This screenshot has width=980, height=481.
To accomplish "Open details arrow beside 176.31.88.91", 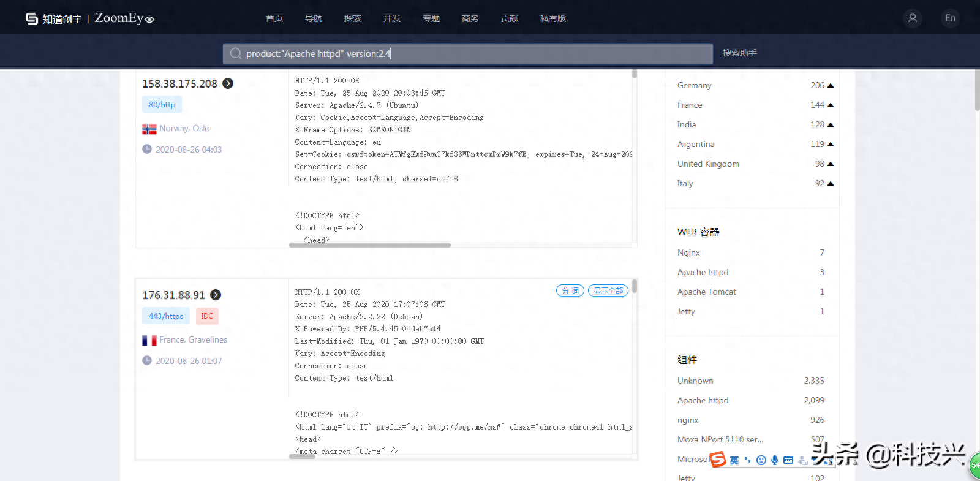I will click(x=216, y=295).
